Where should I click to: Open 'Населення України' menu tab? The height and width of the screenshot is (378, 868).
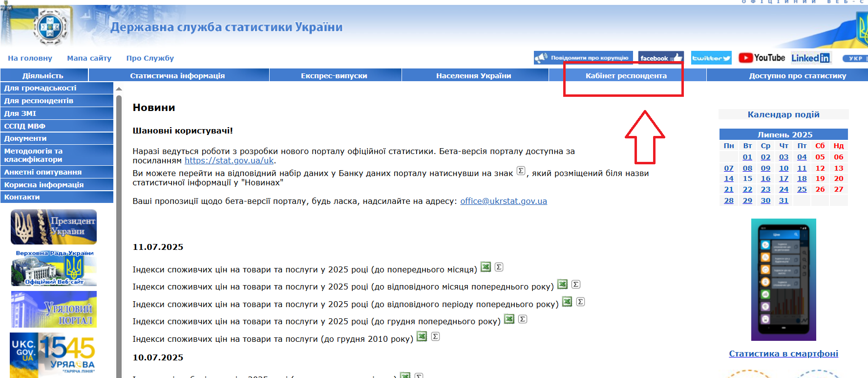[475, 75]
